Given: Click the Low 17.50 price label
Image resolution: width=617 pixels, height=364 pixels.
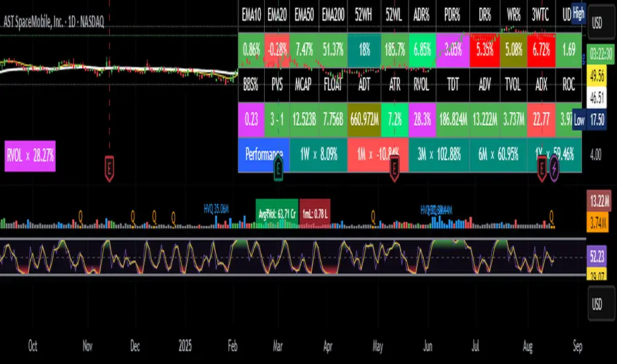Looking at the screenshot, I should [x=589, y=120].
